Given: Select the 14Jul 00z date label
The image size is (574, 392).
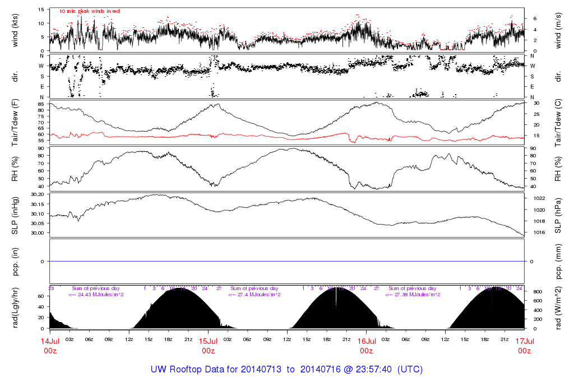Looking at the screenshot, I should 50,345.
